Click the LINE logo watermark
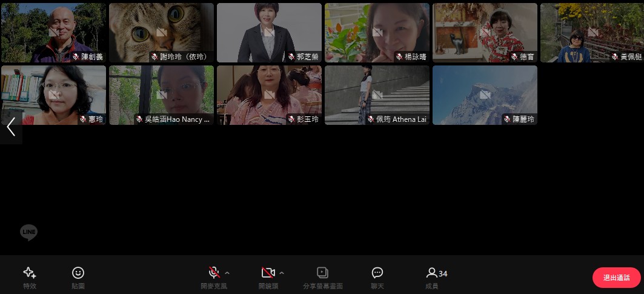644x294 pixels. tap(28, 232)
